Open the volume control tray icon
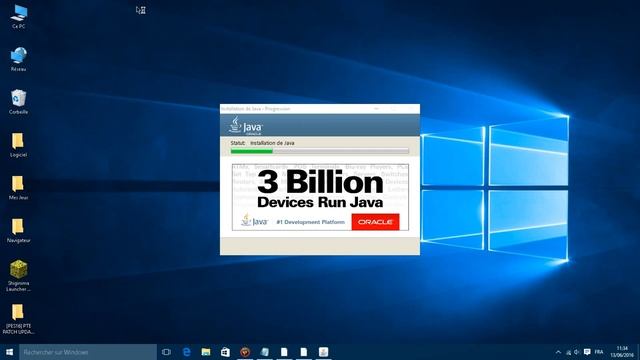640x360 pixels. 577,352
